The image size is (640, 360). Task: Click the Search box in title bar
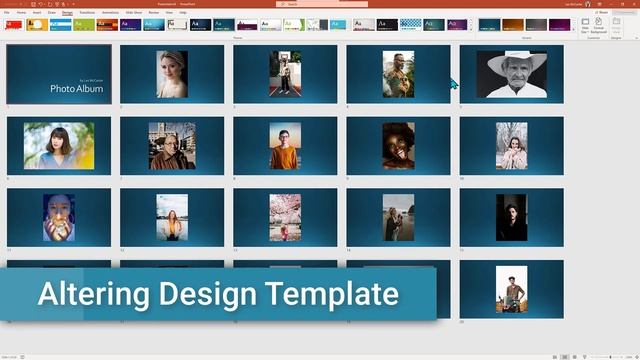point(322,4)
